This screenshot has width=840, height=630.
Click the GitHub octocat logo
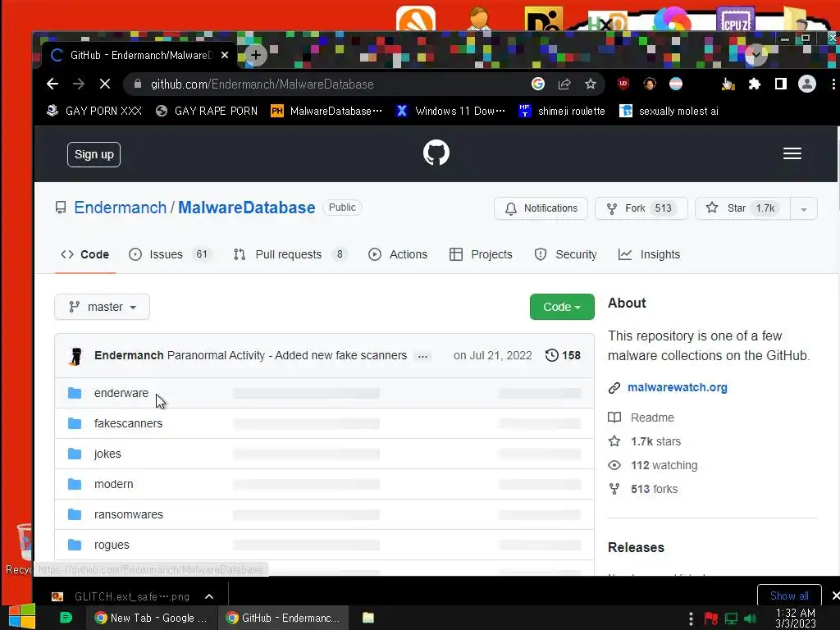(436, 153)
